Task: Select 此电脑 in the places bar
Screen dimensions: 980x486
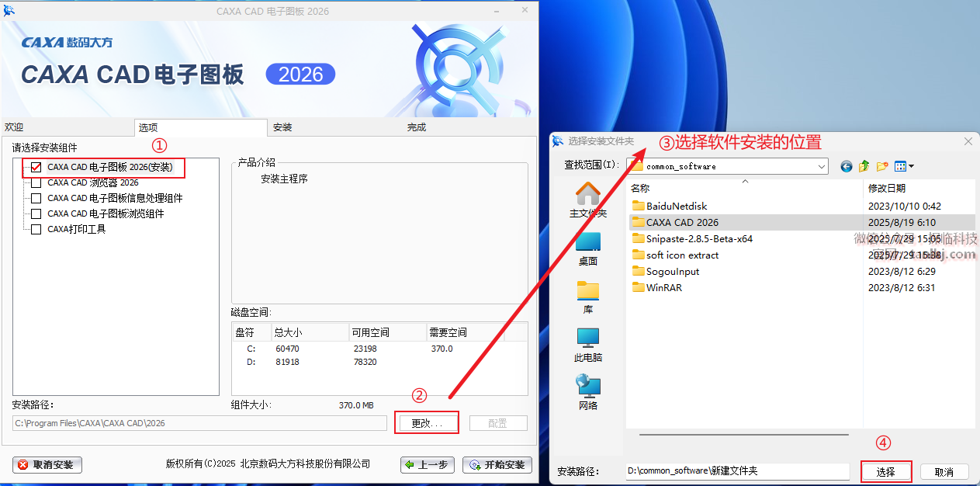Action: click(x=587, y=345)
